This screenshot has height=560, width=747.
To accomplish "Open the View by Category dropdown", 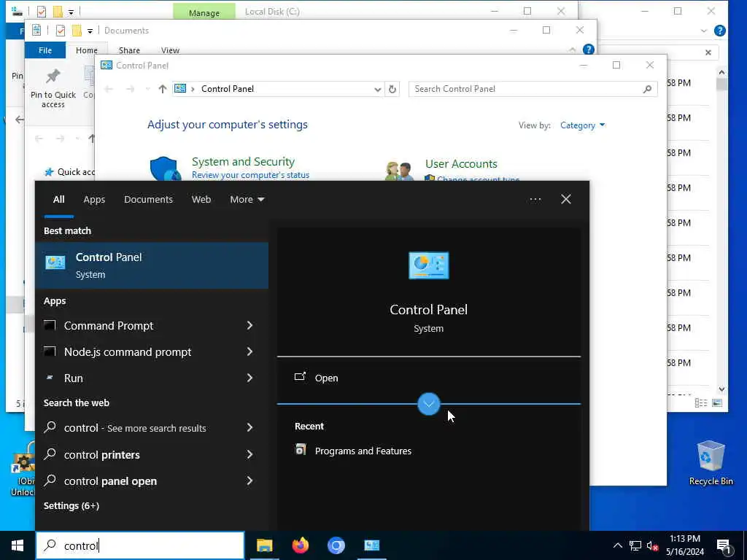I will (x=582, y=125).
